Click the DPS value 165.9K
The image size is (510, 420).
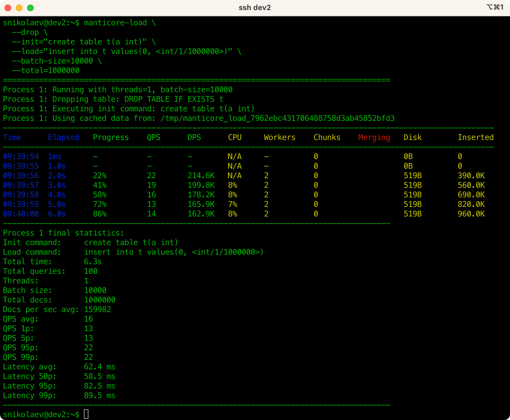[x=201, y=204]
